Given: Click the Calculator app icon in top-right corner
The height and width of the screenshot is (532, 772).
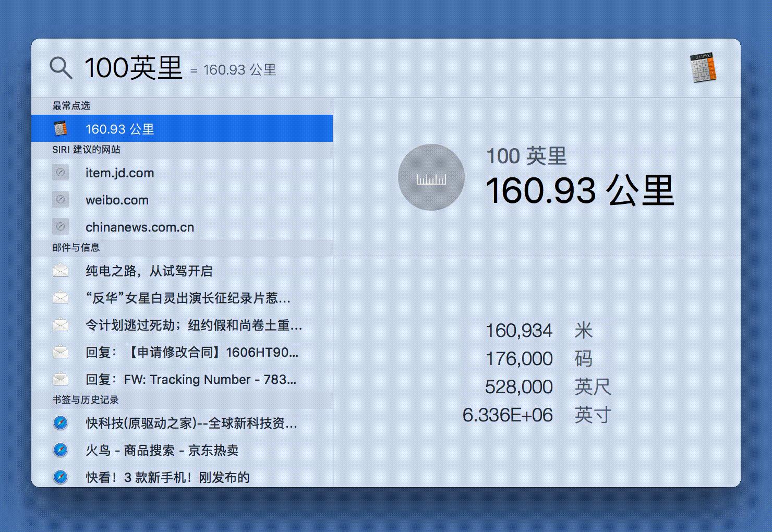Looking at the screenshot, I should click(703, 68).
